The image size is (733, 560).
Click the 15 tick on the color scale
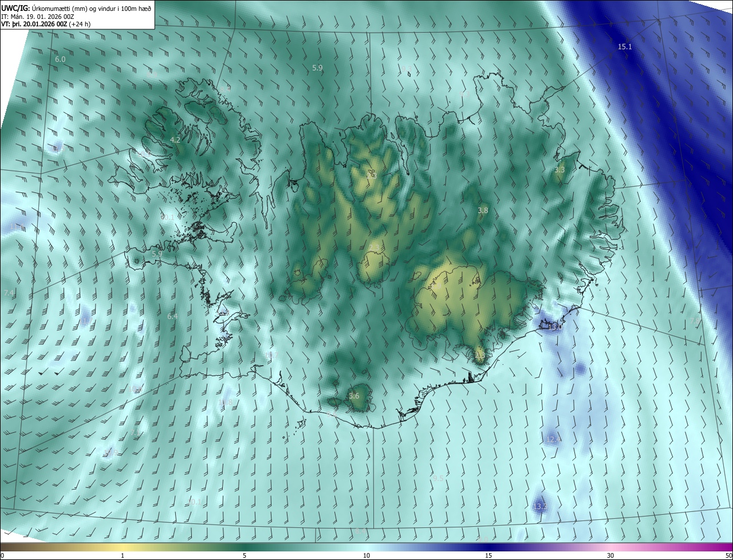click(488, 555)
